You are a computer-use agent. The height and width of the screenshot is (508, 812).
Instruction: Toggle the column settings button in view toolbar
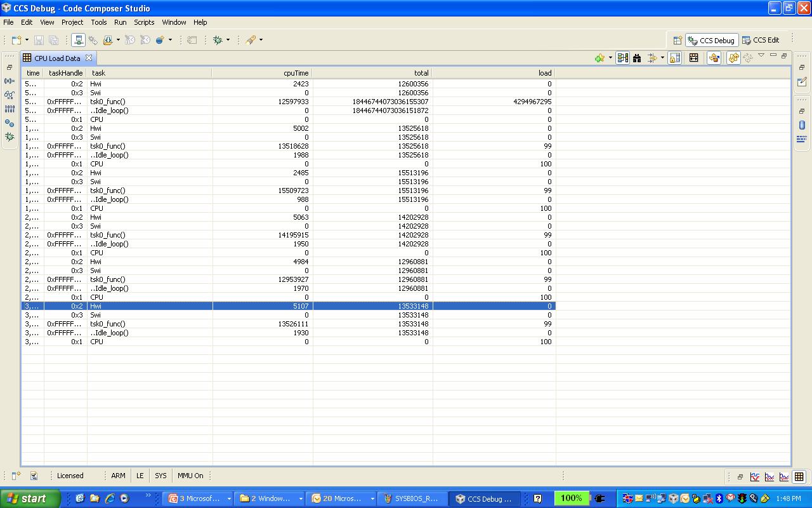coord(622,58)
